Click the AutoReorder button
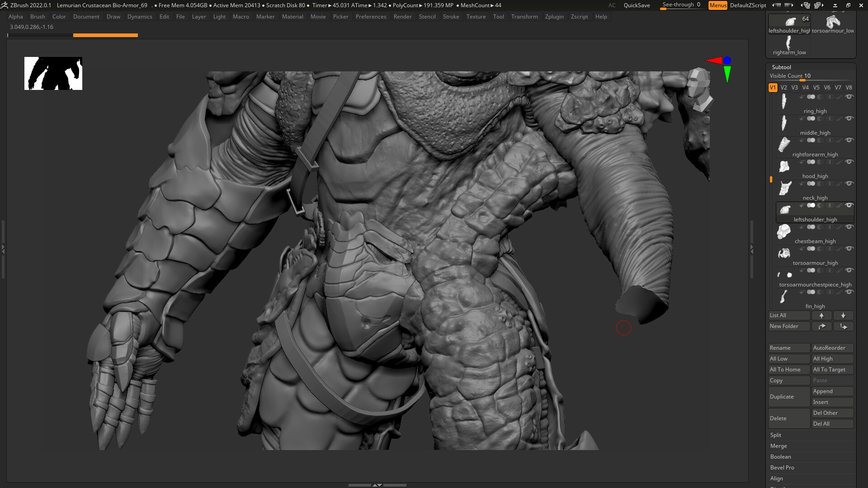Screen dimensions: 868x488 tap(832, 347)
